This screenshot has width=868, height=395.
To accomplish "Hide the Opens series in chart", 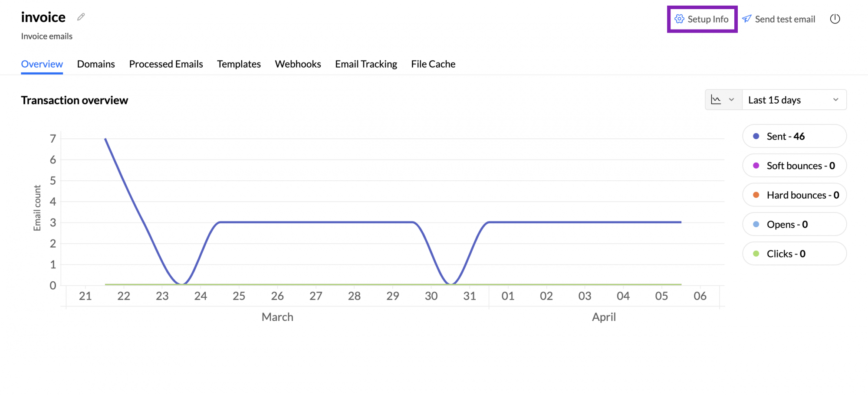I will [x=794, y=225].
